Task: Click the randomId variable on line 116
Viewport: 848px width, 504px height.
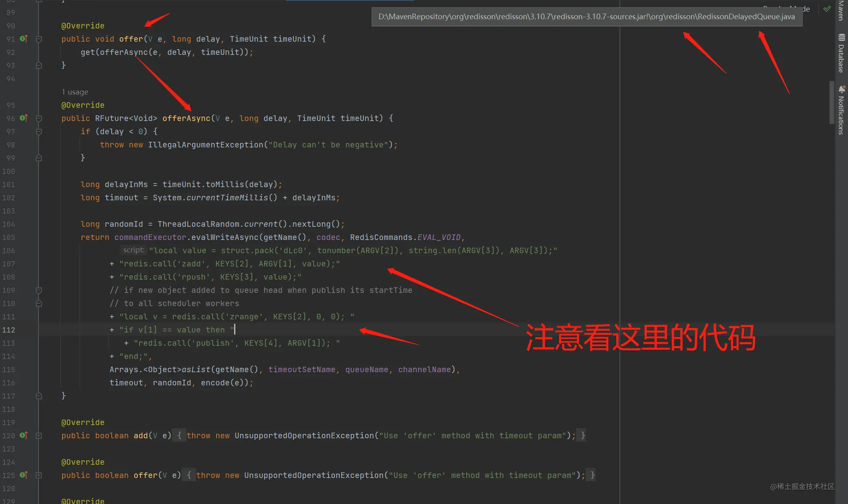Action: point(172,383)
